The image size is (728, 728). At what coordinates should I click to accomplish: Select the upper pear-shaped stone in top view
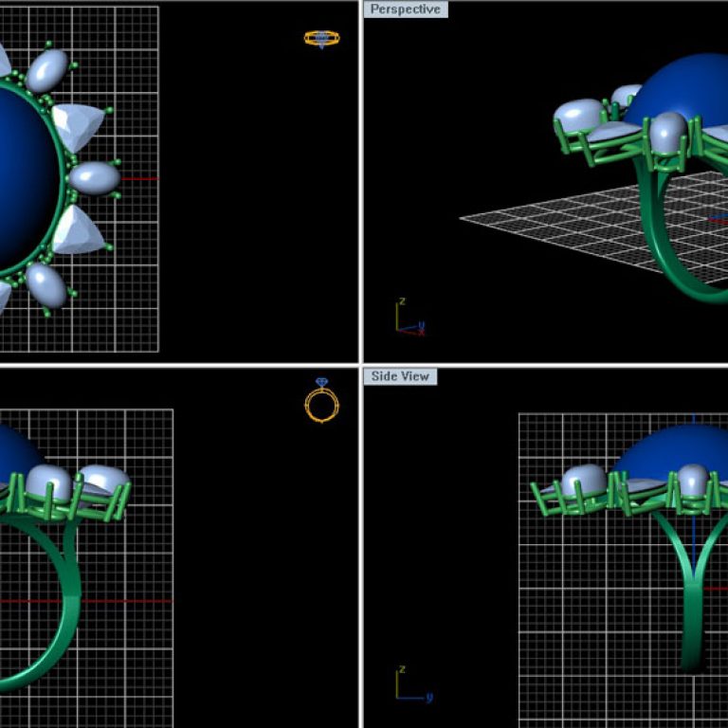[76, 125]
